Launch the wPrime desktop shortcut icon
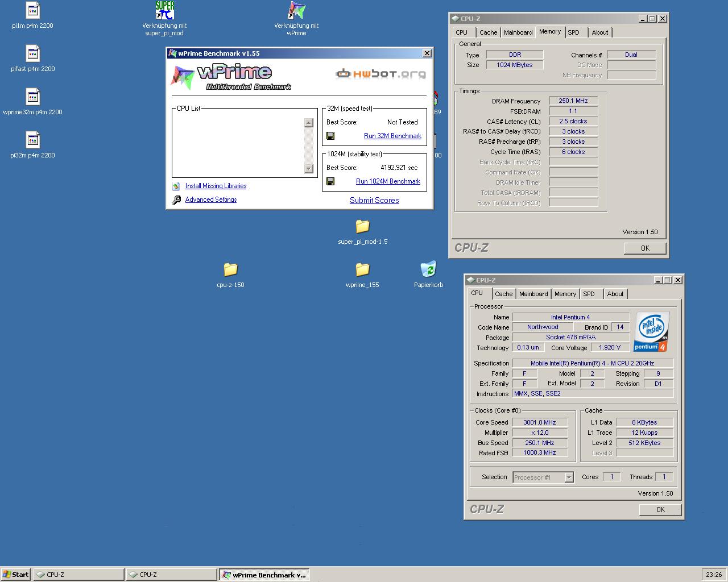The image size is (728, 582). point(296,10)
